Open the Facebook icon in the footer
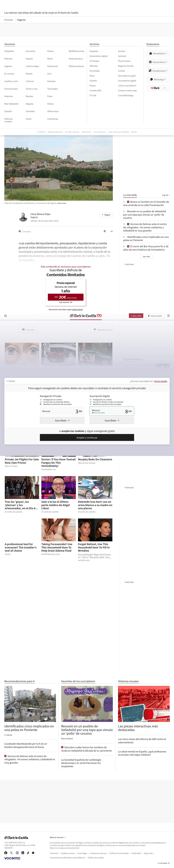 coord(6,853)
